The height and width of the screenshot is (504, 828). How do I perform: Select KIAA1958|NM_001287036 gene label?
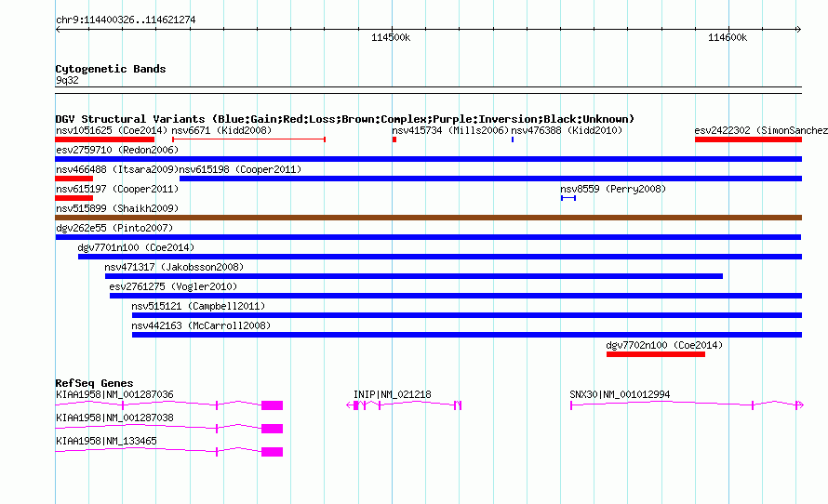coord(114,394)
